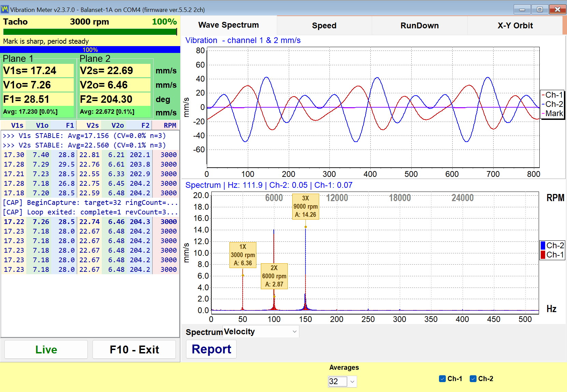Click the [CAP] BeginCapture log line
Image resolution: width=567 pixels, height=392 pixels.
[90, 202]
